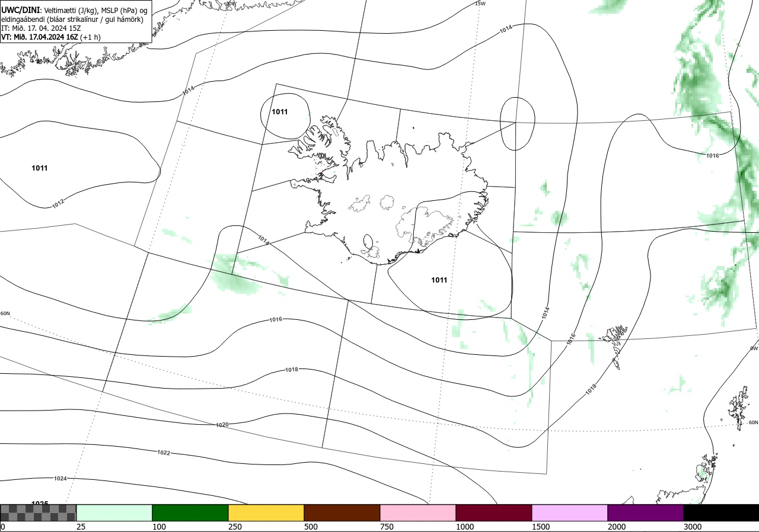Click the 60N latitude label near Shetland
Viewport: 759px width, 532px height.
tap(753, 422)
